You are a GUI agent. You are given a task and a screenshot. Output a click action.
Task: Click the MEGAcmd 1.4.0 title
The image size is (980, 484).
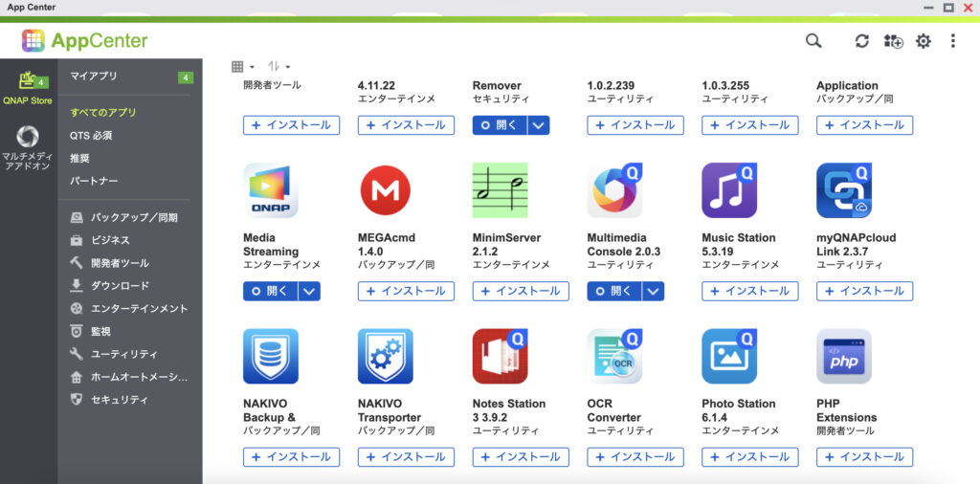(x=387, y=245)
